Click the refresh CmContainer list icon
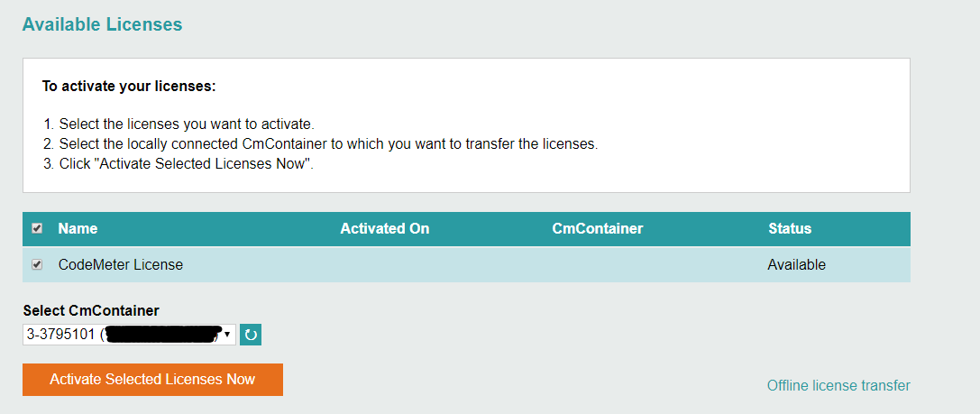Screen dimensions: 980x414 pos(251,335)
